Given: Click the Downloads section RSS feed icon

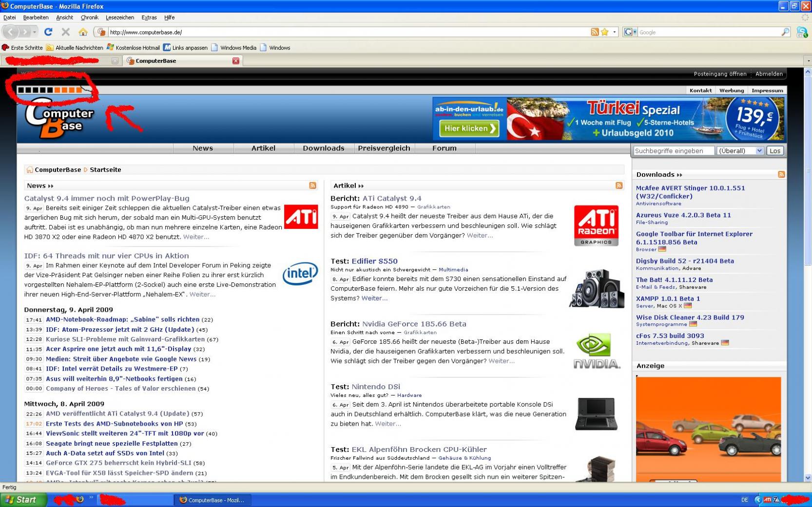Looking at the screenshot, I should click(781, 174).
